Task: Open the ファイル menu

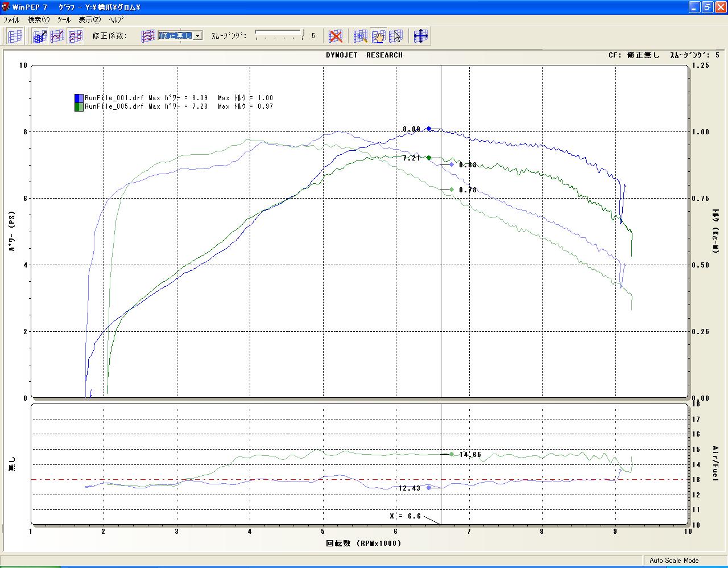Action: (x=11, y=20)
